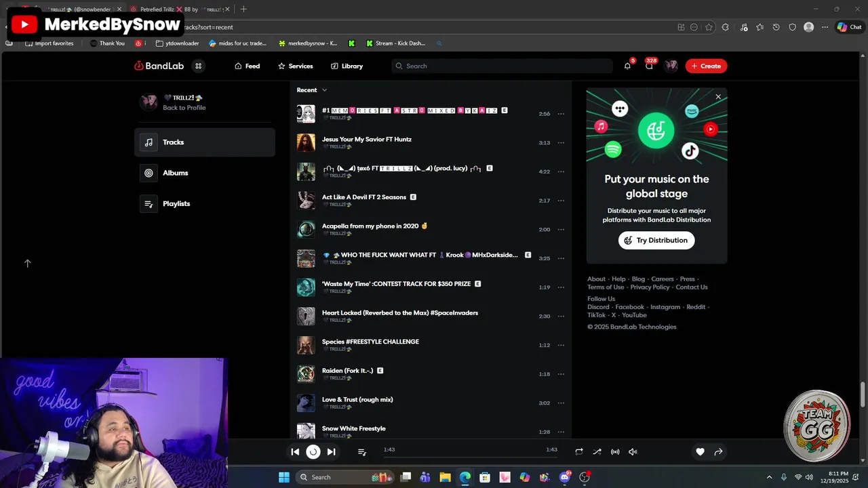This screenshot has height=488, width=868.
Task: Expand the Recent sort dropdown
Action: [312, 89]
